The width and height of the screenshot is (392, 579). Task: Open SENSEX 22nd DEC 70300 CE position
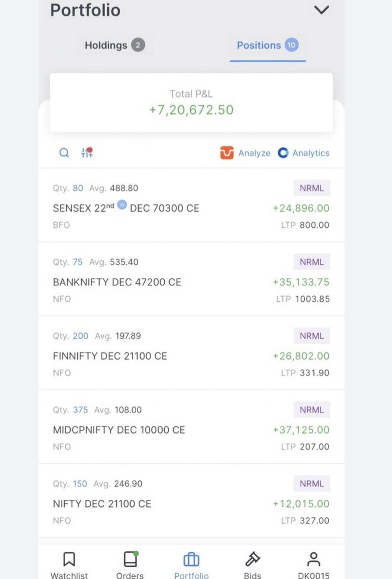coord(191,205)
